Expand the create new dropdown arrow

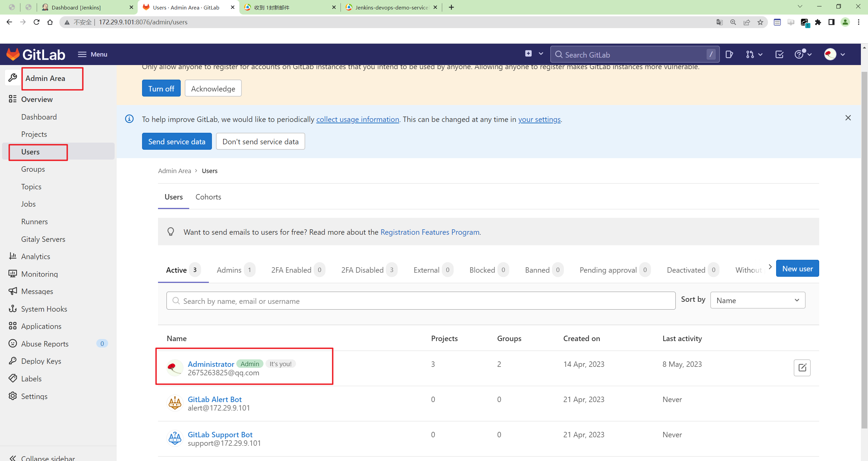tap(541, 54)
